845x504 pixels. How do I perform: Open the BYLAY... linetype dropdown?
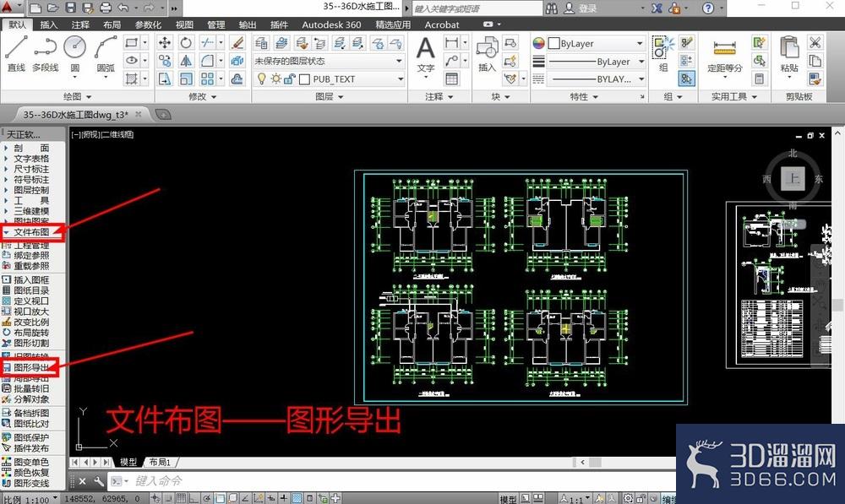pos(596,79)
